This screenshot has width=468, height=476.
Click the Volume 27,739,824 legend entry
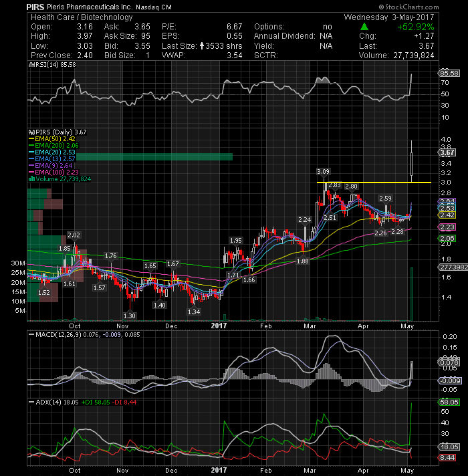click(x=63, y=179)
